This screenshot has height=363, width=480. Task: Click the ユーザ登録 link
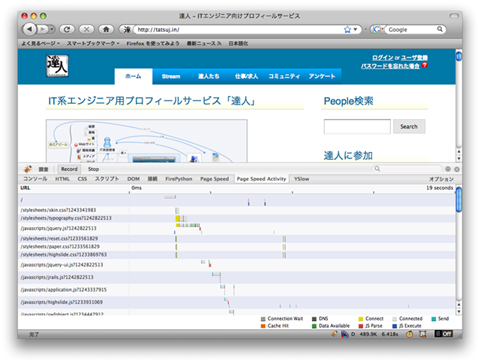pyautogui.click(x=414, y=58)
